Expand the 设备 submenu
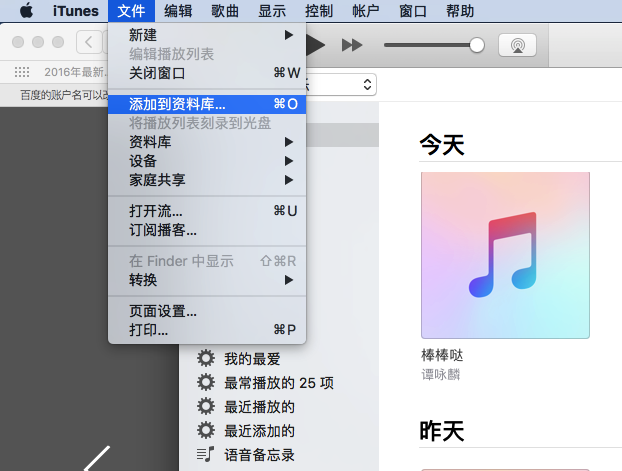622x471 pixels. 207,161
